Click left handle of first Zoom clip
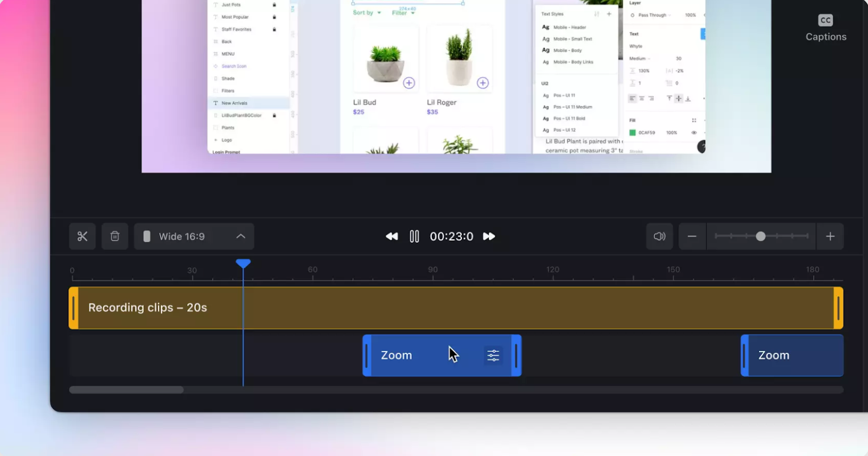868x456 pixels. (367, 356)
